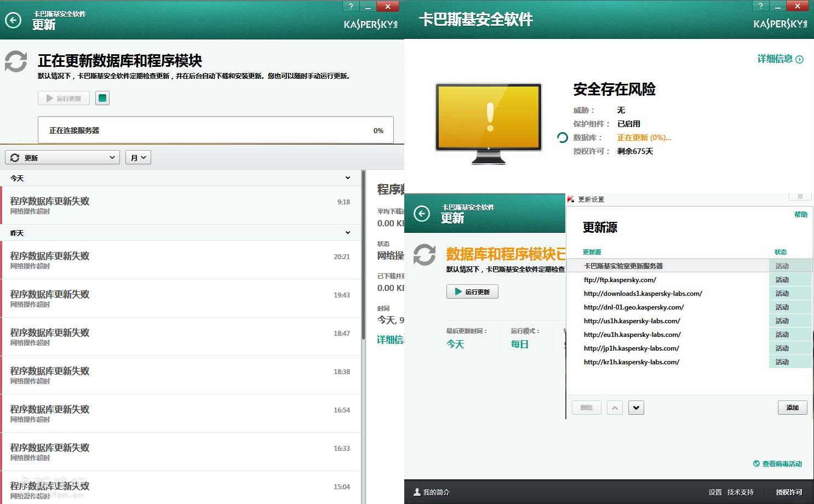Click the 每日 run mode link
This screenshot has height=504, width=814.
pos(520,344)
